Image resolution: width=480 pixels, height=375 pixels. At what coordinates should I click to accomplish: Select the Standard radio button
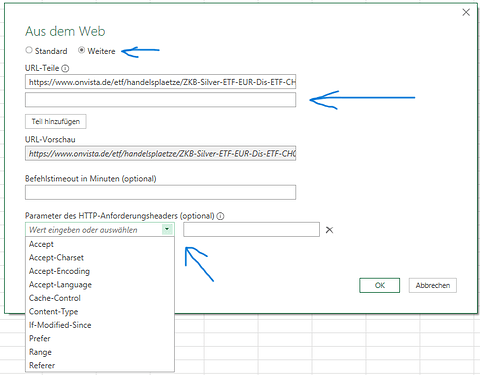pos(29,50)
